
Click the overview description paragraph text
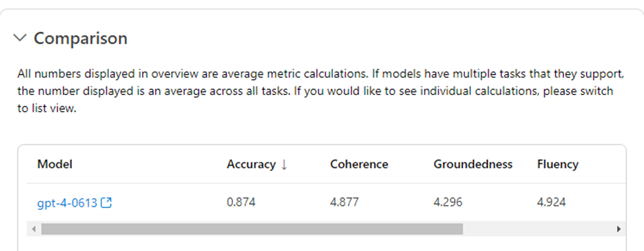coord(321,92)
